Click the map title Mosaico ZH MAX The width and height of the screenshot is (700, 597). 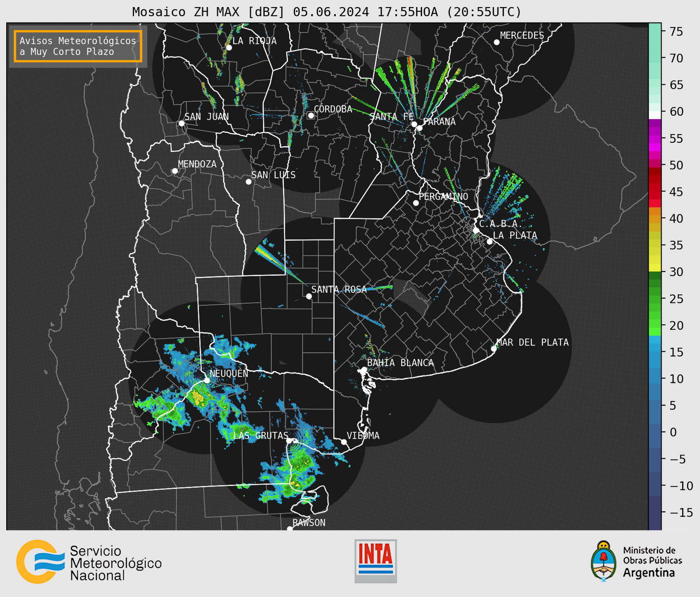pos(326,12)
